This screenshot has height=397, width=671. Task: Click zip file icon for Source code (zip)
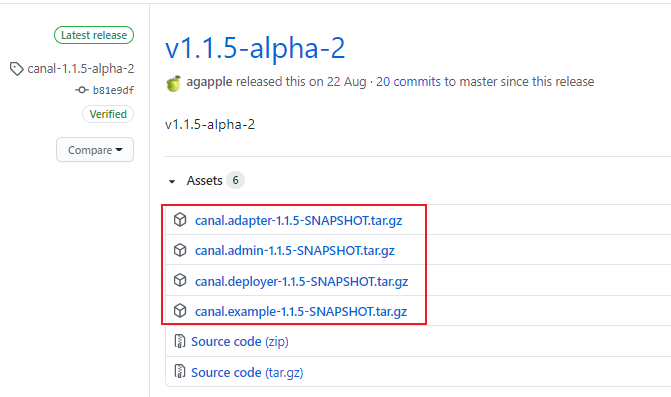(180, 341)
